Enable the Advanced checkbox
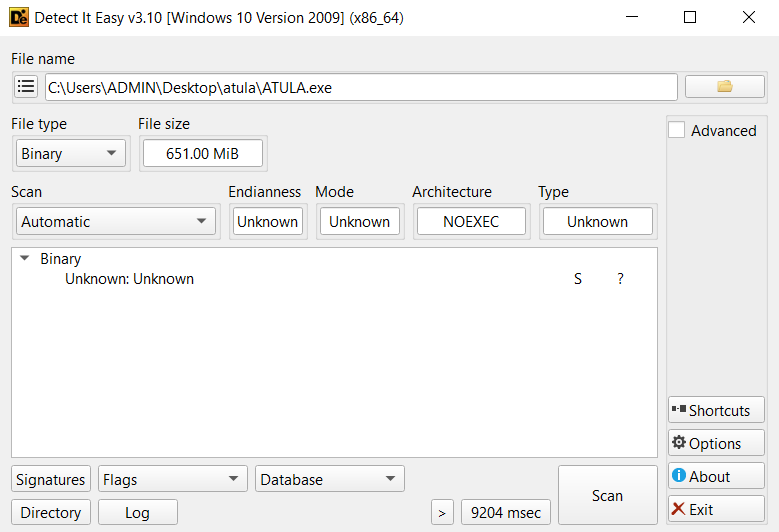779x532 pixels. tap(677, 130)
